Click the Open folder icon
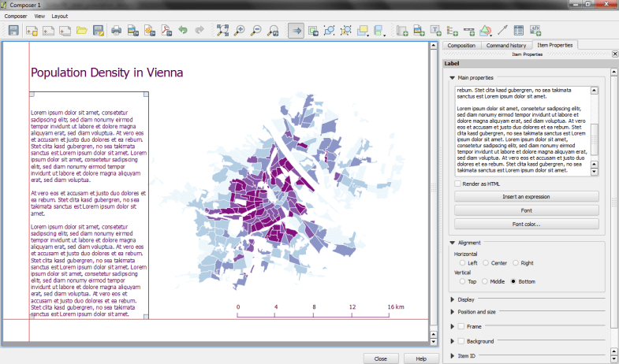The height and width of the screenshot is (364, 619). 81,31
